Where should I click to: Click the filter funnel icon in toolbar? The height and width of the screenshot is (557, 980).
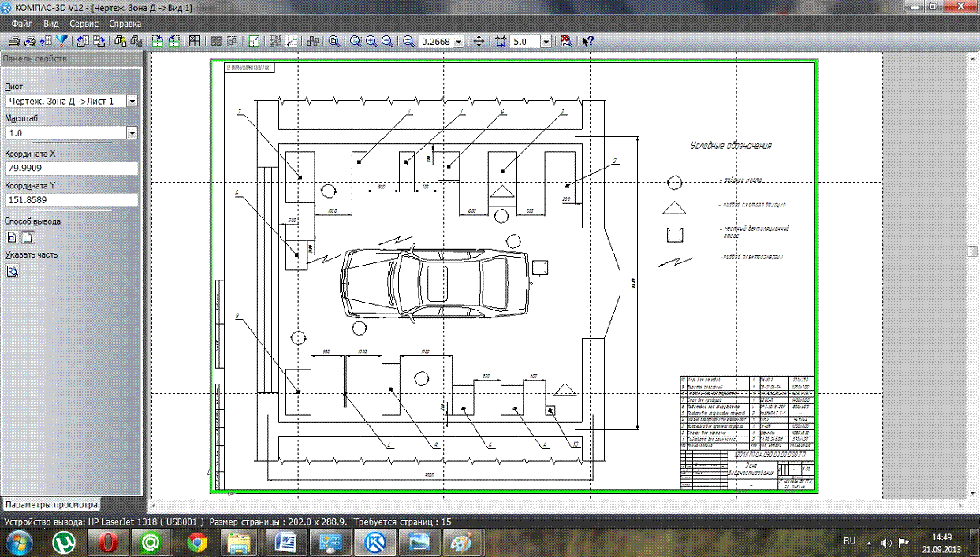point(61,41)
